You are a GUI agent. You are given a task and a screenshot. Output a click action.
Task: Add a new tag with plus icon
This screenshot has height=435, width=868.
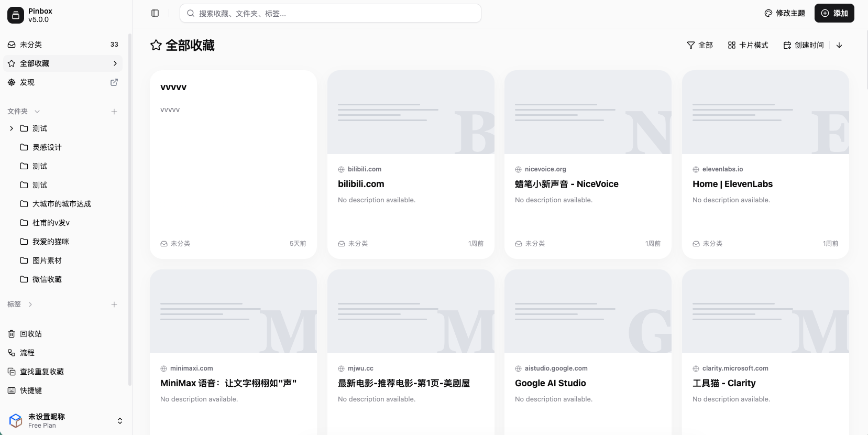tap(114, 304)
